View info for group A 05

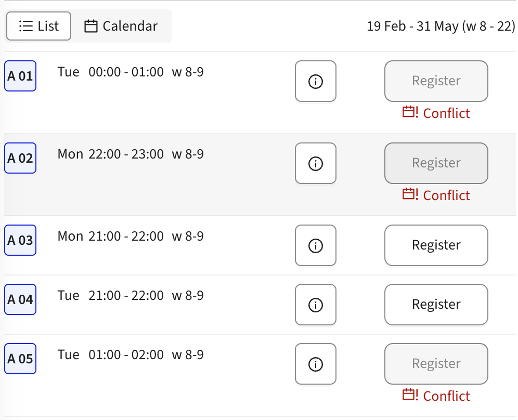(x=316, y=364)
